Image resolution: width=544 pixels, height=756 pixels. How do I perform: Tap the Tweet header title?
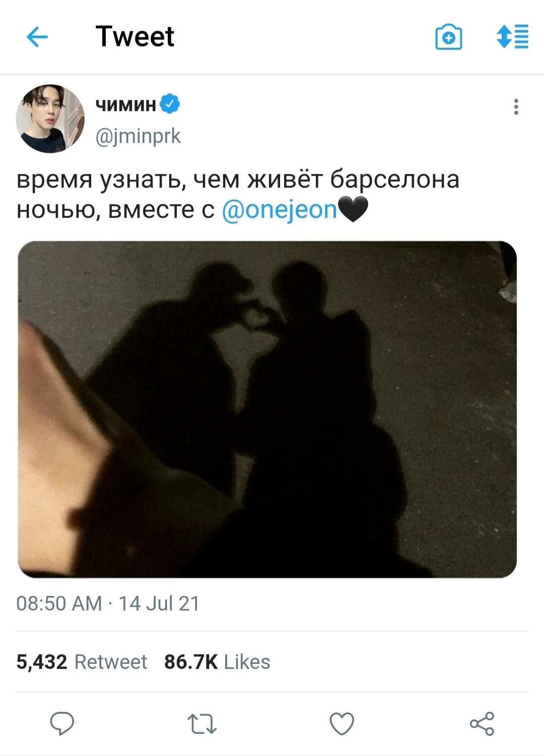click(x=135, y=36)
